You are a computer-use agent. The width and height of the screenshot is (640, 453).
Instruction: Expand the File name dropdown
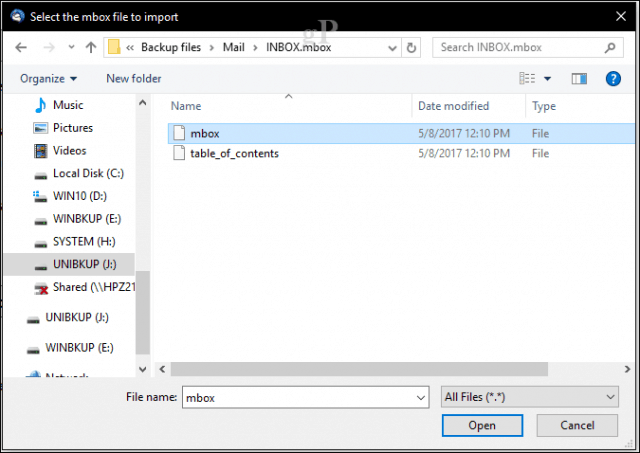click(x=421, y=397)
